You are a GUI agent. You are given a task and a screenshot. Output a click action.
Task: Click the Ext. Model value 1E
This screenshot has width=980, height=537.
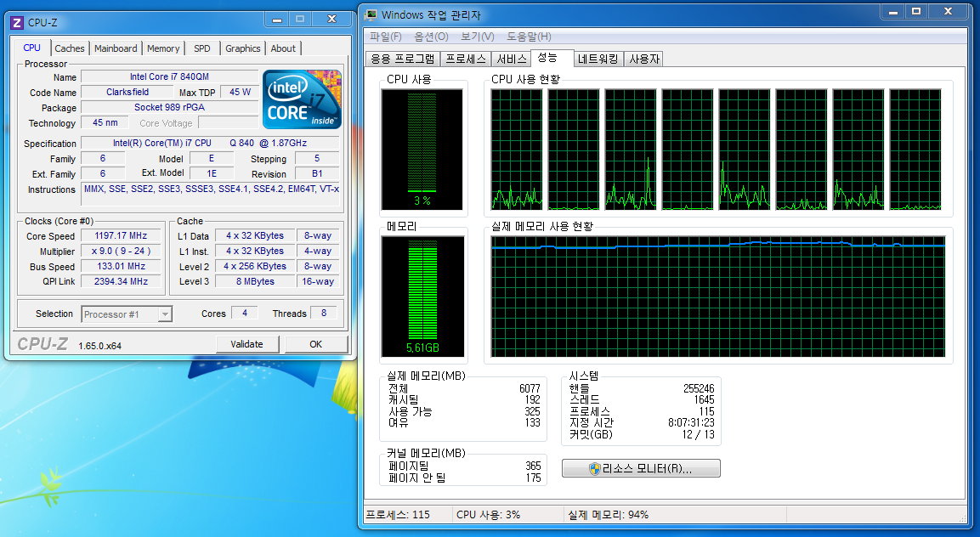point(212,174)
